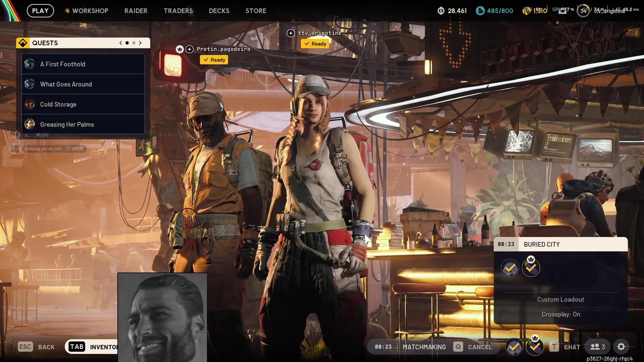The height and width of the screenshot is (362, 644).
Task: Open the Workshop tab
Action: click(87, 11)
